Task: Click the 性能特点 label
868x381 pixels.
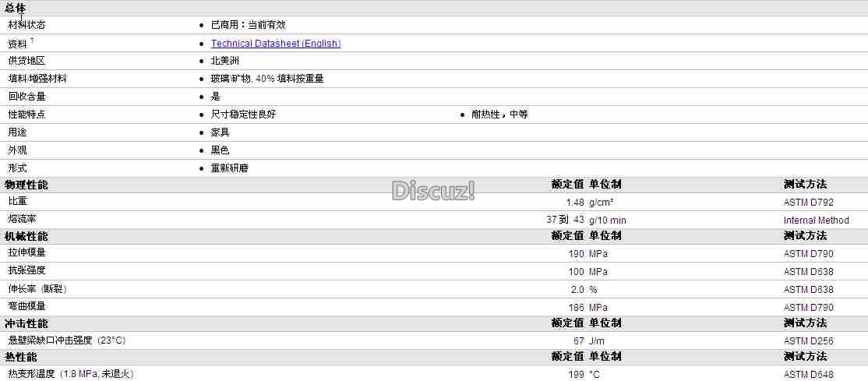Action: point(26,115)
